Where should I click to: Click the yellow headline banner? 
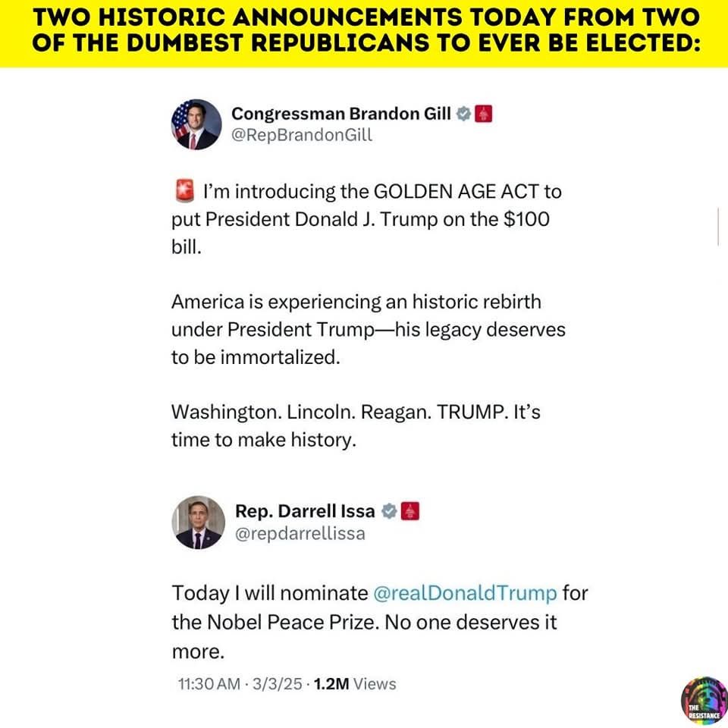click(x=364, y=33)
